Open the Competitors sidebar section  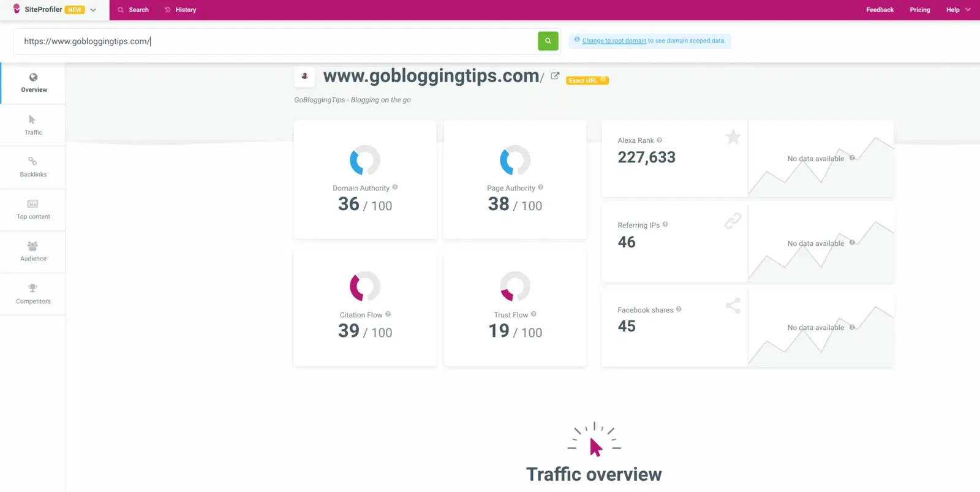pyautogui.click(x=33, y=294)
